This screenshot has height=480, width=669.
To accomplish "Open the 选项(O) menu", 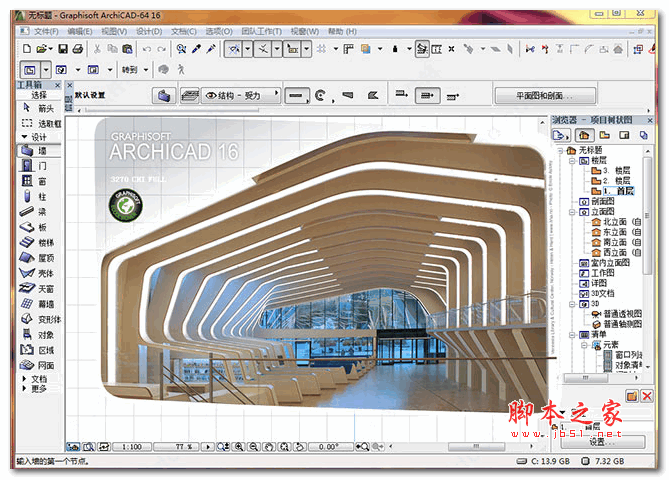I will click(219, 32).
